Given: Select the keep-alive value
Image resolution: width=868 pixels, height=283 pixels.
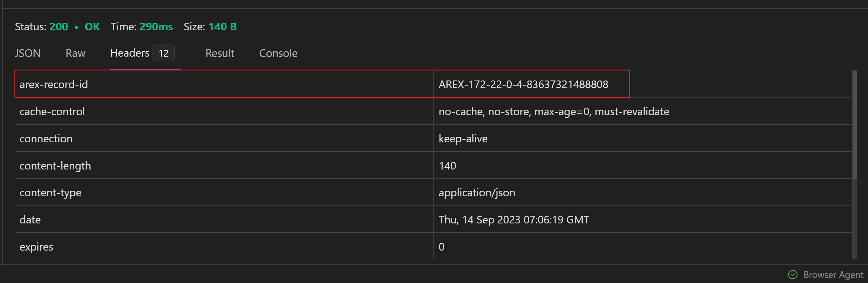Looking at the screenshot, I should (x=463, y=139).
